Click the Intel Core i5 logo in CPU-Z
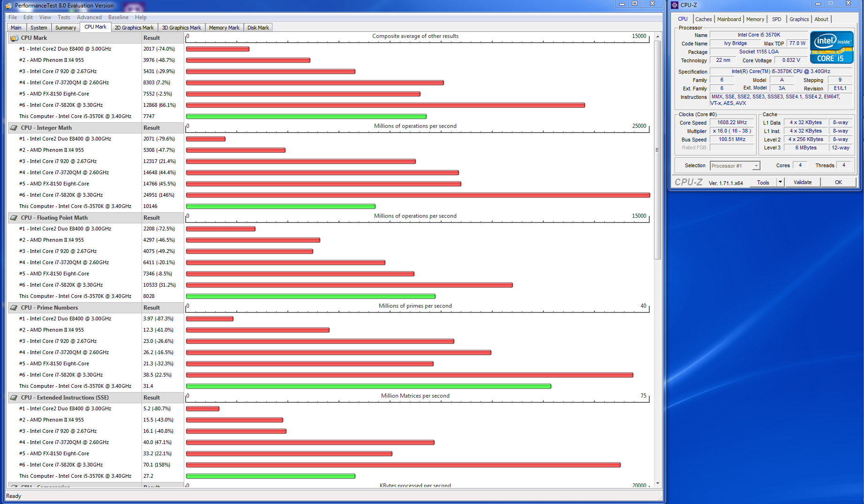864x504 pixels. coord(832,47)
